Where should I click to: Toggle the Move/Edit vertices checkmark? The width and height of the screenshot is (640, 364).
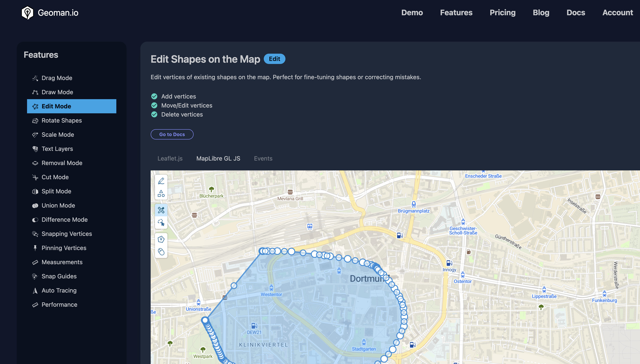(154, 105)
